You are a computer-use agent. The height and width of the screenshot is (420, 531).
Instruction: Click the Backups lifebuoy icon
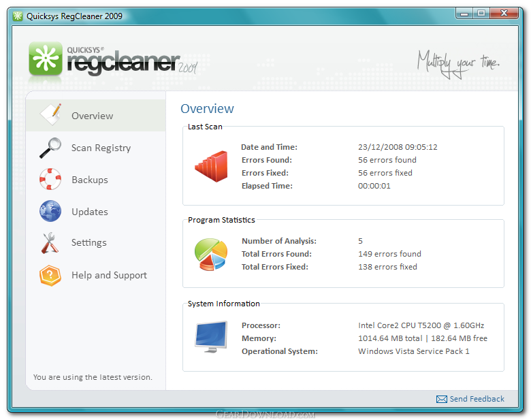pos(50,179)
